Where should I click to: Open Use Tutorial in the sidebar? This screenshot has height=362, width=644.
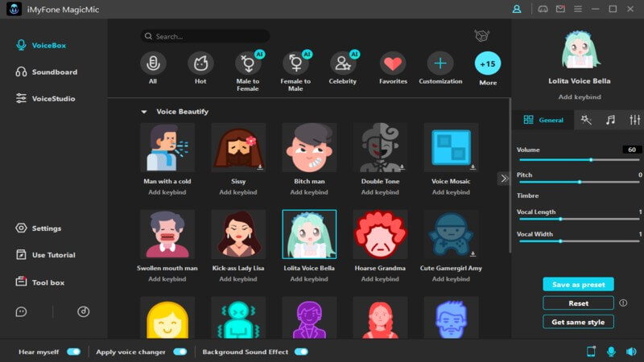click(x=46, y=255)
